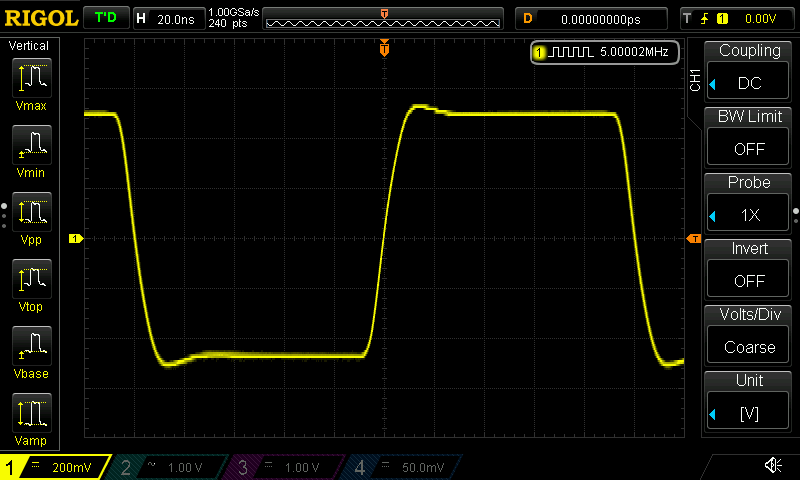Click the speaker sound icon
Screen dimensions: 800x480
tap(772, 465)
